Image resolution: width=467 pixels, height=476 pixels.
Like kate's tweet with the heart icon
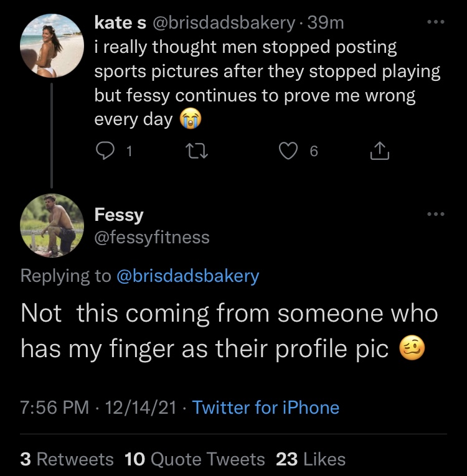[x=288, y=151]
